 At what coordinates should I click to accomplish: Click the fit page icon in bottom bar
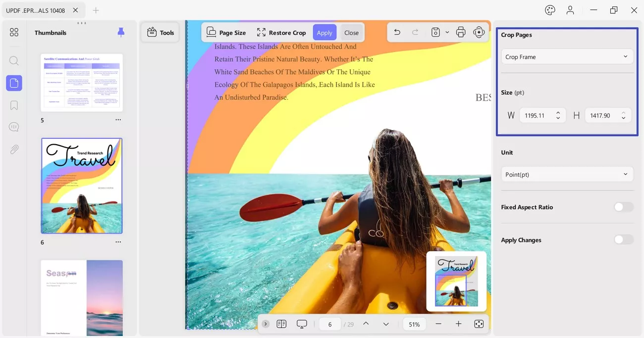(479, 324)
